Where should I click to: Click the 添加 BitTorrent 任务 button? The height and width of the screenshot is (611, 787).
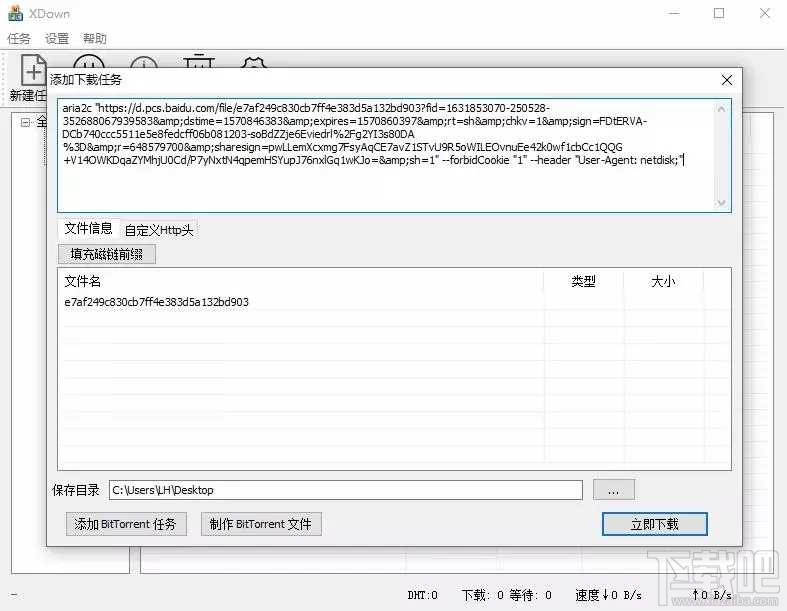[x=126, y=524]
